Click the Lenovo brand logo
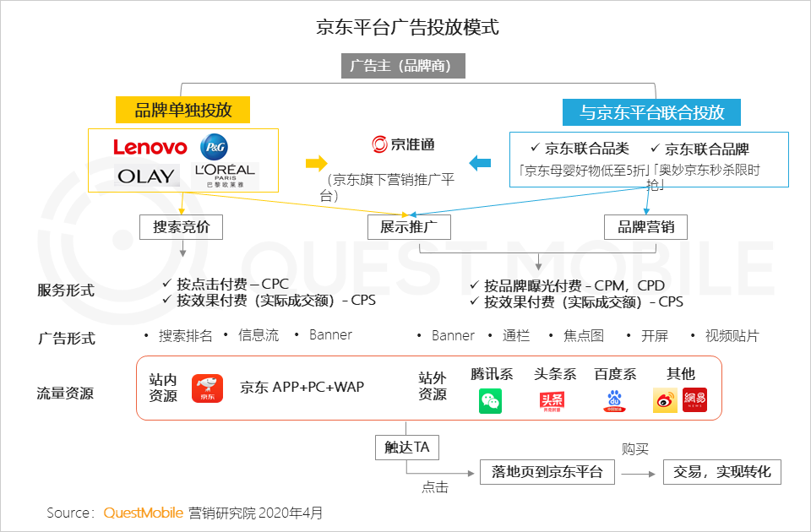The height and width of the screenshot is (532, 811). point(150,148)
